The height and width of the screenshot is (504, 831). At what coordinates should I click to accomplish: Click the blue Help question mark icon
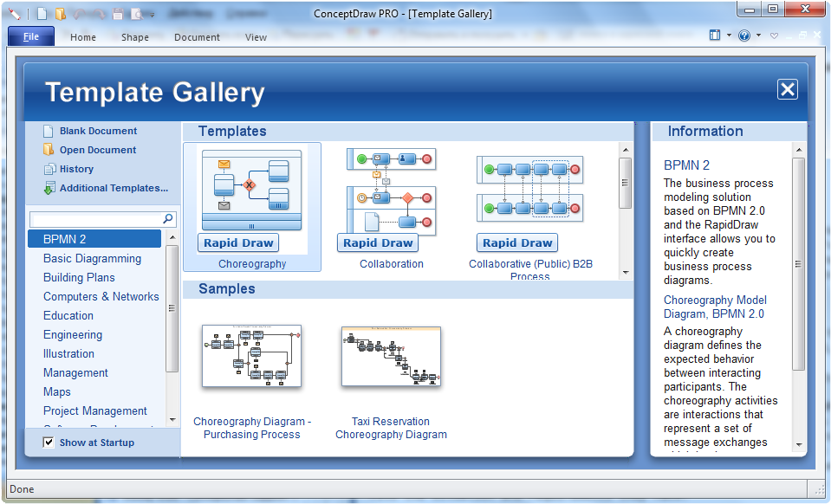744,36
